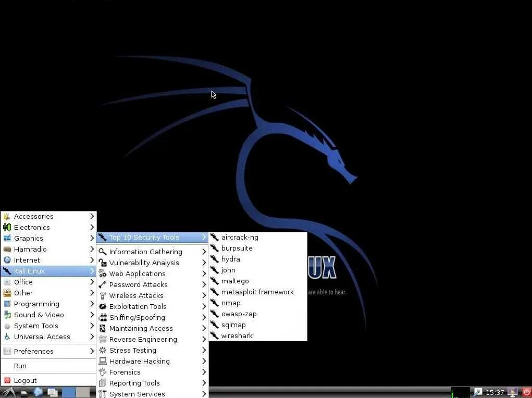532x398 pixels.
Task: Click the Logout menu label
Action: (25, 380)
